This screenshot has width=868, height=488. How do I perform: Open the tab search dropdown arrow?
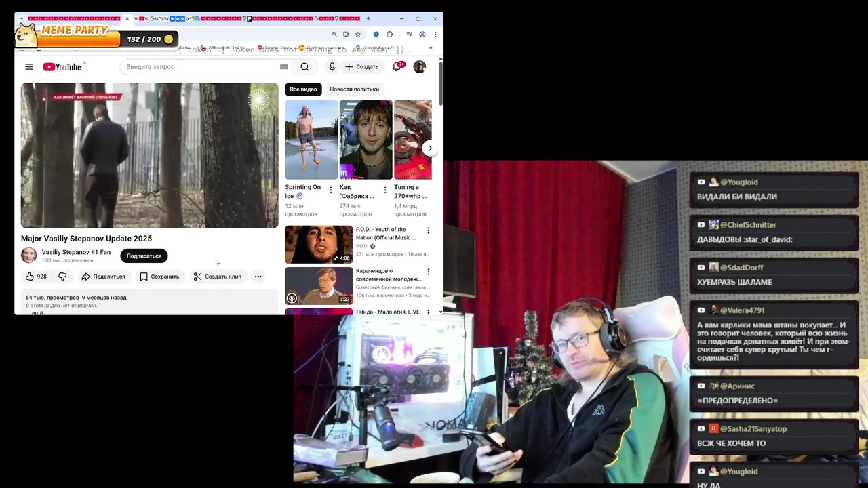pyautogui.click(x=22, y=19)
